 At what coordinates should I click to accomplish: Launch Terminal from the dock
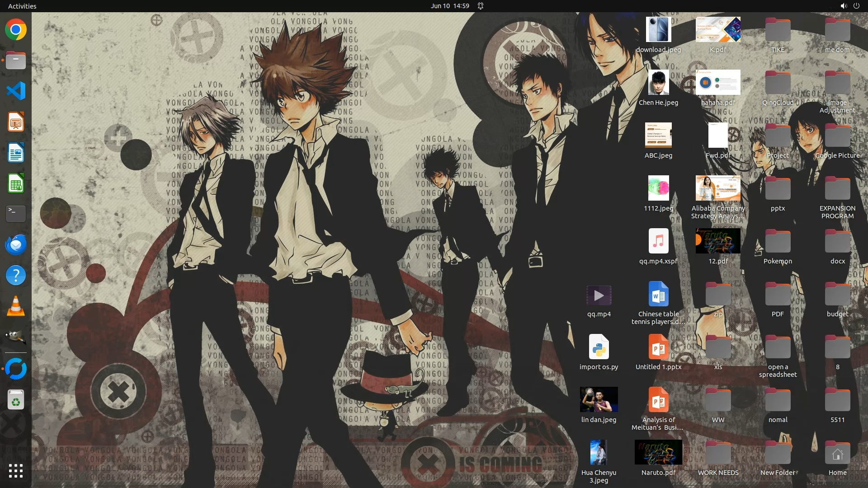(x=16, y=214)
